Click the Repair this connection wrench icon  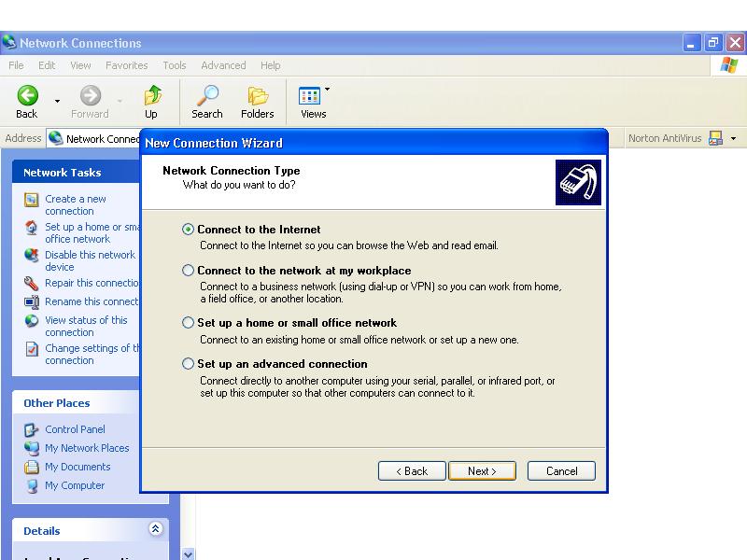[x=32, y=284]
